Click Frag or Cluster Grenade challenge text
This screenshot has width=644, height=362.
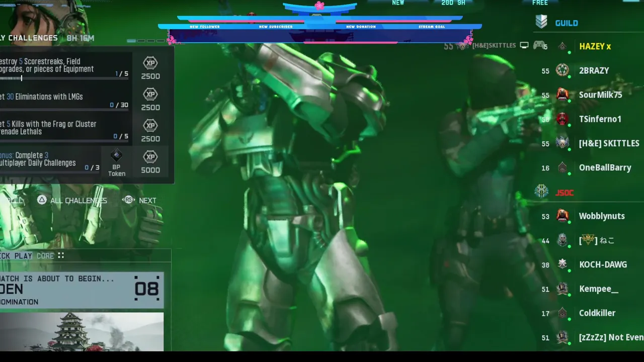pos(48,128)
